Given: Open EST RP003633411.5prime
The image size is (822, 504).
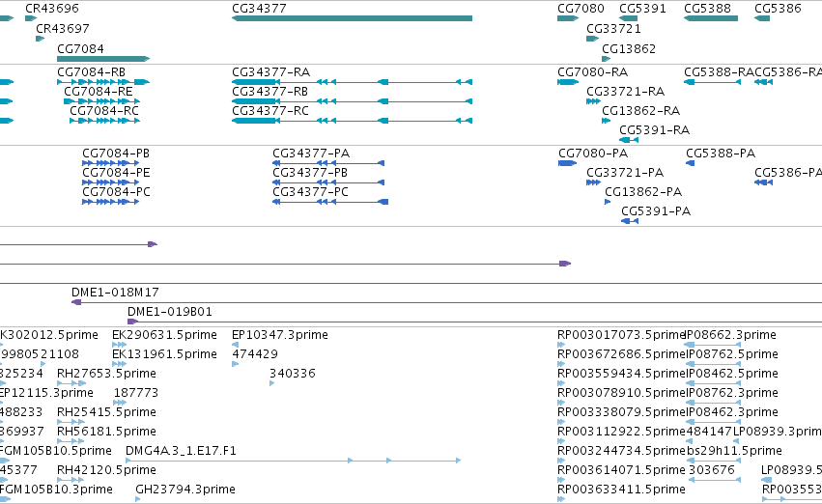Looking at the screenshot, I should tap(621, 490).
